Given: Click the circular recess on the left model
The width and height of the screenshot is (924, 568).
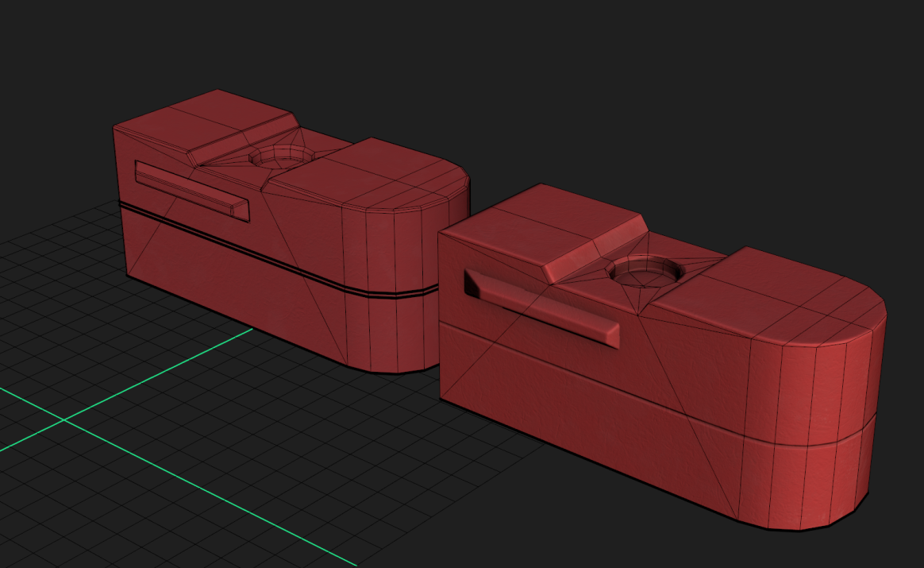Looking at the screenshot, I should click(x=282, y=156).
